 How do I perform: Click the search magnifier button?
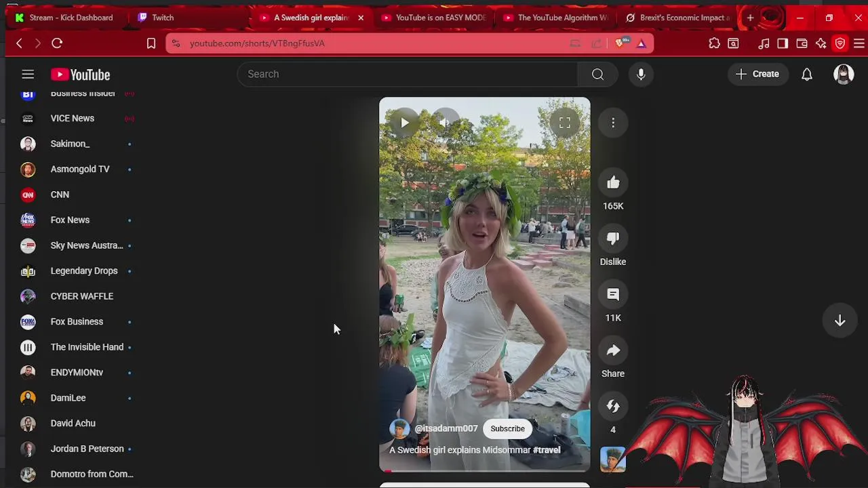(x=597, y=74)
